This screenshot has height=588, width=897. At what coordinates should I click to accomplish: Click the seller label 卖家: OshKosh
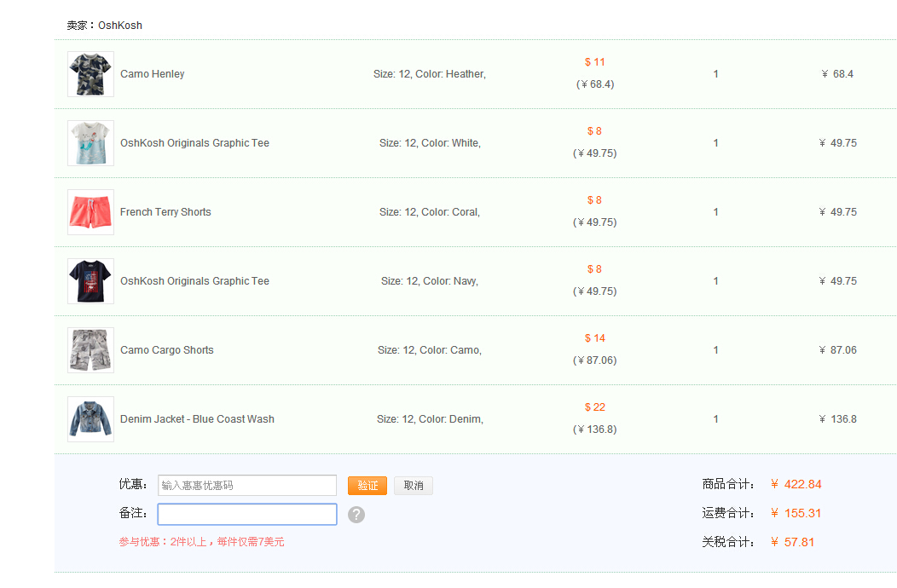coord(104,26)
